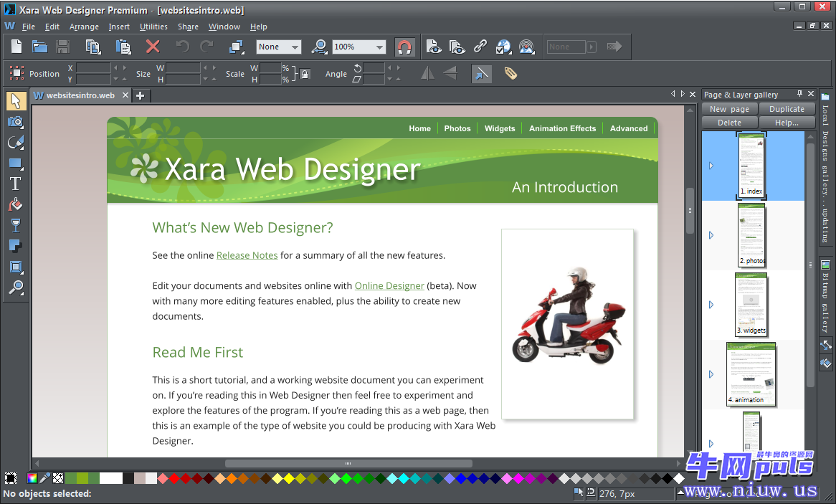Select the 3. widgets page thumbnail
The image size is (836, 504).
click(751, 304)
